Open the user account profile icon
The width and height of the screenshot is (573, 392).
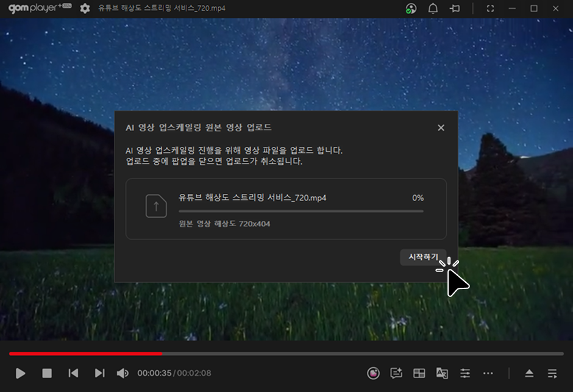pos(411,9)
